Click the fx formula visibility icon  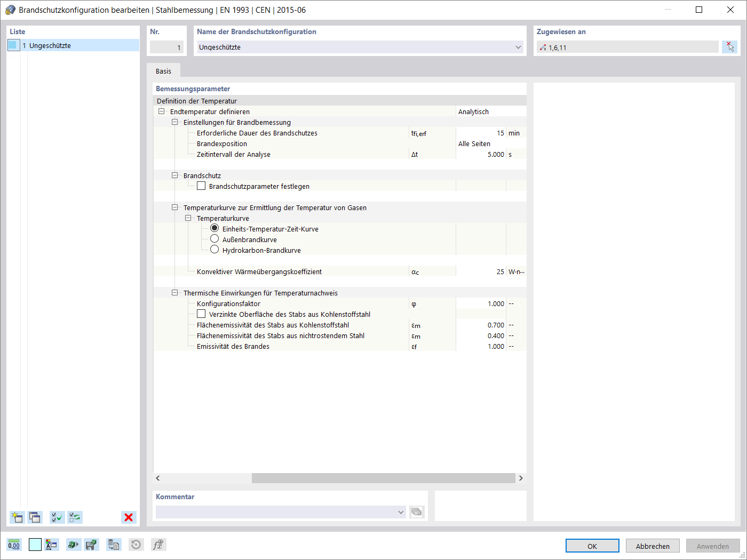click(x=158, y=545)
